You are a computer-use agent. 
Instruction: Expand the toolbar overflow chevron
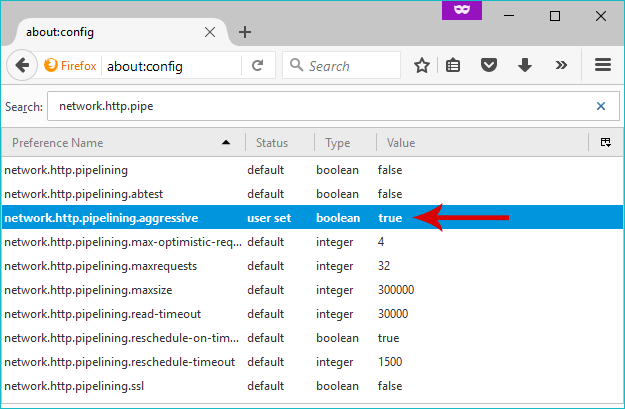(561, 65)
